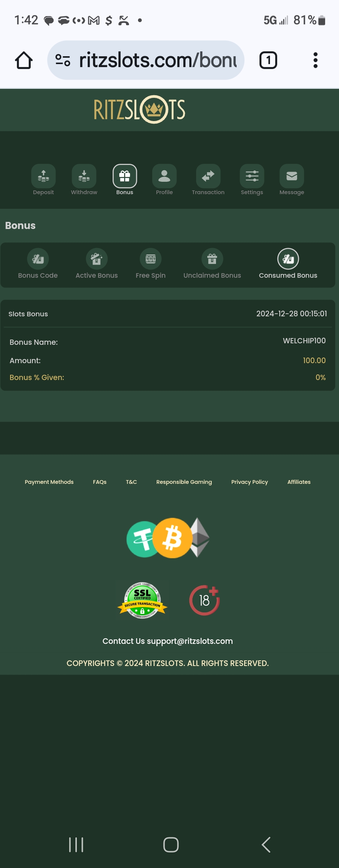Open the Withdraw section icon

coord(84,176)
